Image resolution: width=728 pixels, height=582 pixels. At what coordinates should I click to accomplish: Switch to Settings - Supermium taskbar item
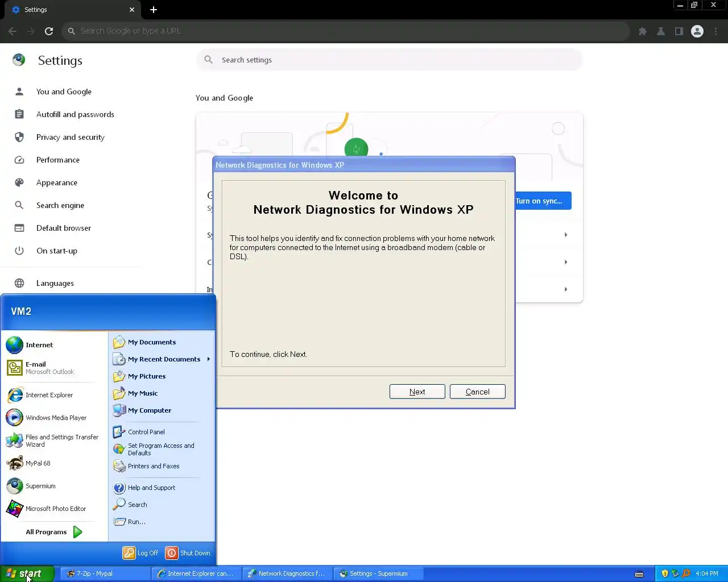pos(378,573)
